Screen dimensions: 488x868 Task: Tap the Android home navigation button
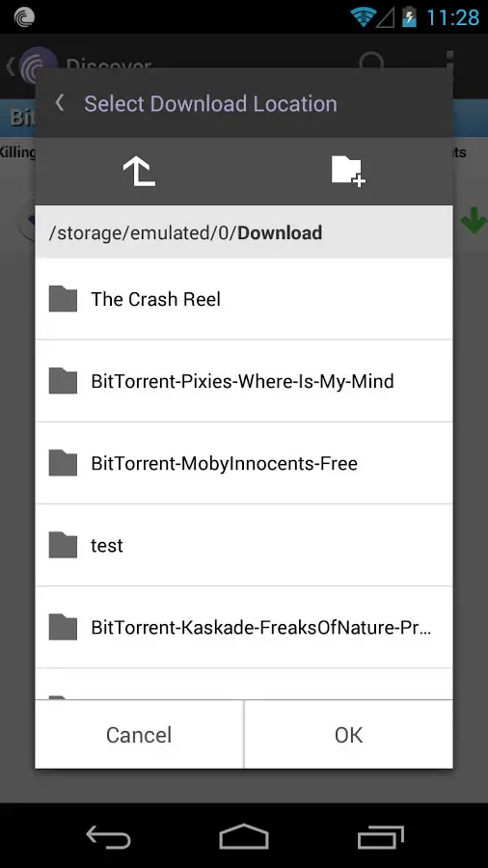(x=243, y=836)
